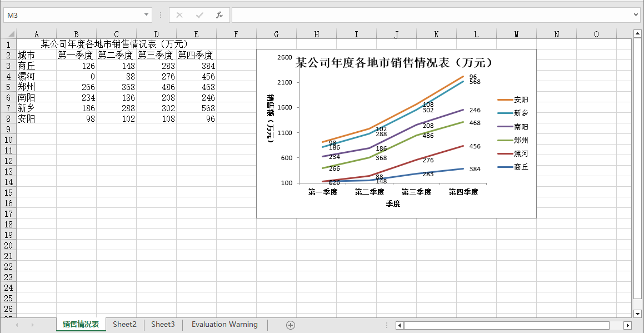The width and height of the screenshot is (644, 333).
Task: Switch to the Sheet2 tab
Action: [124, 325]
